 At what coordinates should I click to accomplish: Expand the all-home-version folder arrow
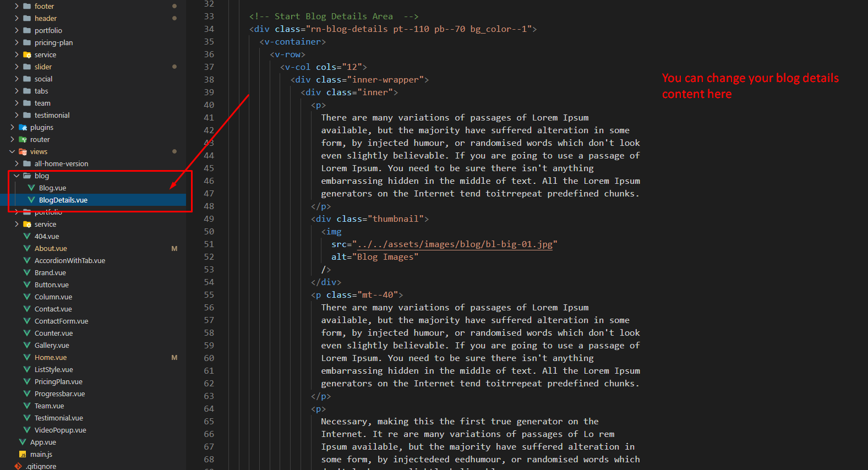pos(17,164)
